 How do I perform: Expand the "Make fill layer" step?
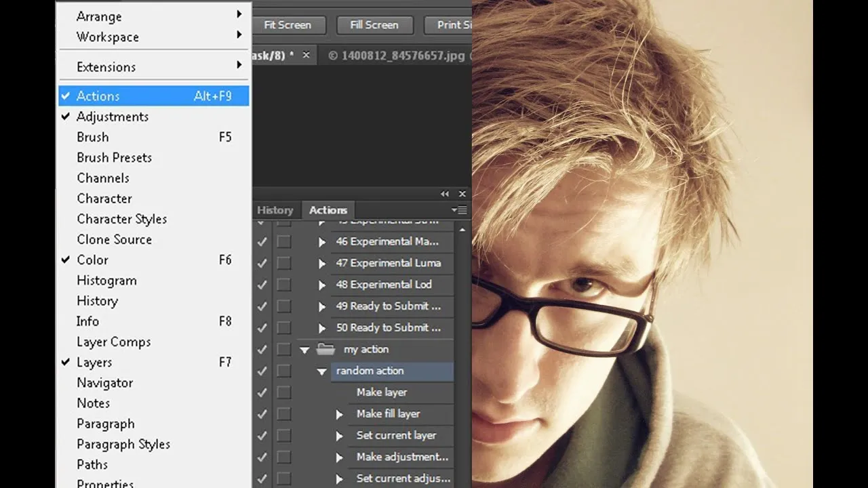pos(339,414)
